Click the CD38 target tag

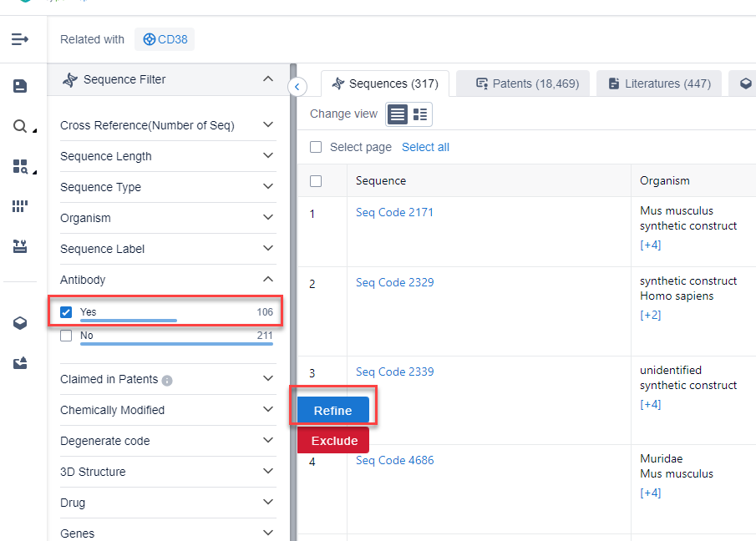165,39
